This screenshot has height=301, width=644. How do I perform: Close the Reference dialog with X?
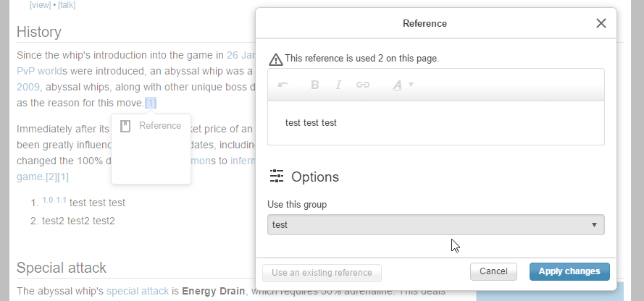pos(601,23)
